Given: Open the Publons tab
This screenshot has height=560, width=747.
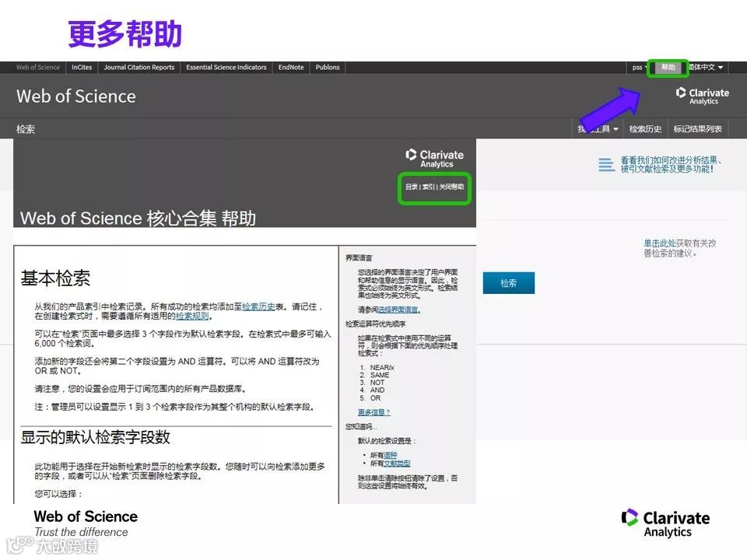Looking at the screenshot, I should [328, 68].
